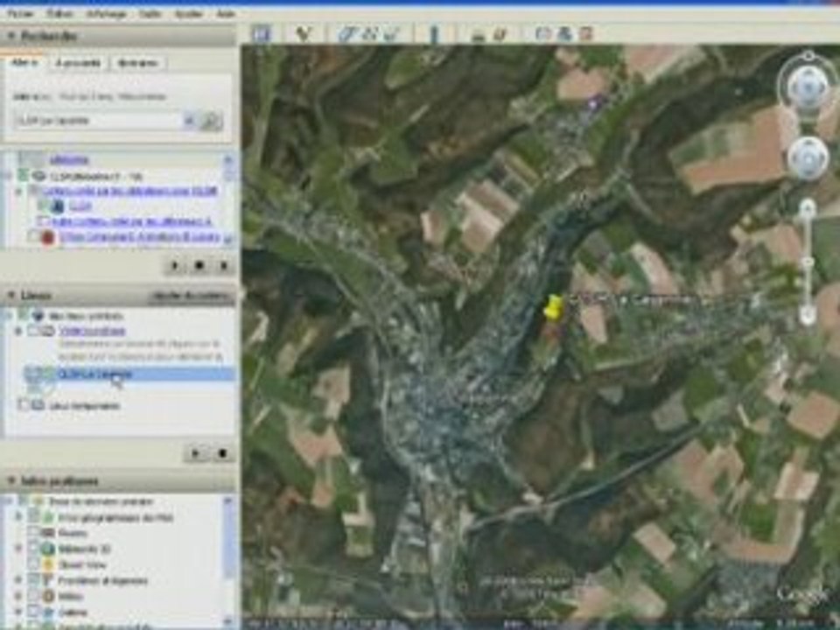Screen dimensions: 840x630
Task: Switch to the Itinéraires tab
Action: click(x=138, y=63)
